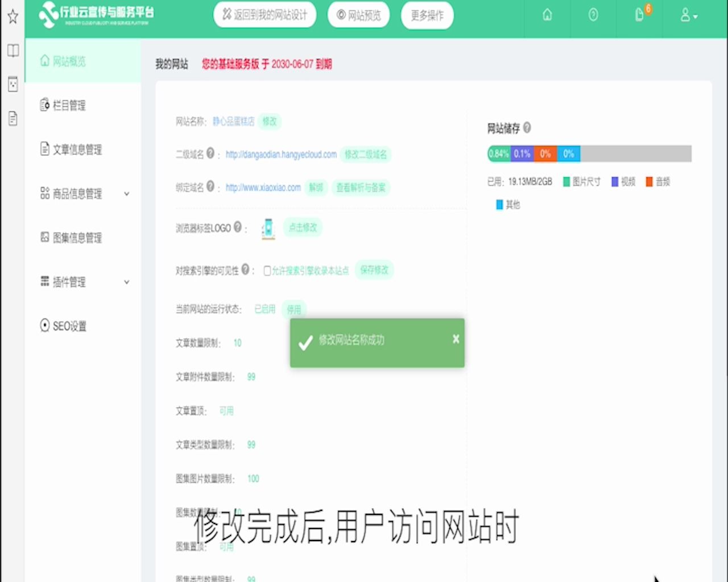Click 保存修改 button

pyautogui.click(x=374, y=269)
